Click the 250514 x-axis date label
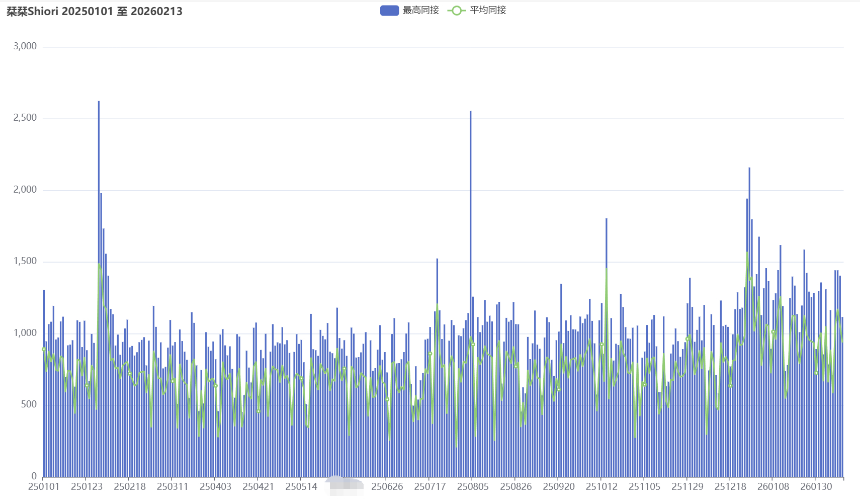Image resolution: width=860 pixels, height=504 pixels. pyautogui.click(x=301, y=486)
